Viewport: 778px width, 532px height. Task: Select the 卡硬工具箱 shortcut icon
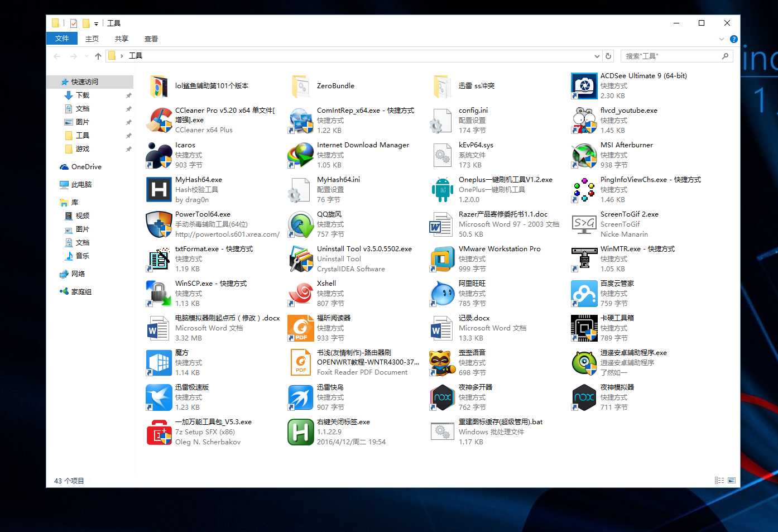point(584,328)
